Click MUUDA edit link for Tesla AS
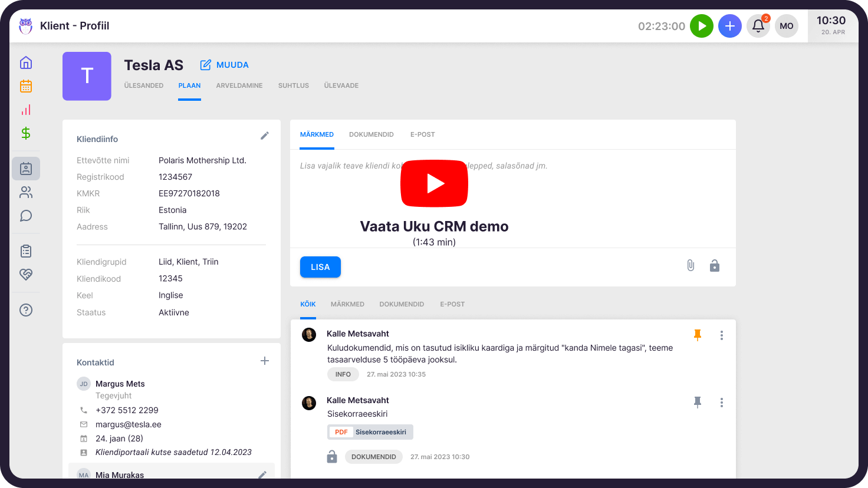This screenshot has height=488, width=868. [224, 65]
